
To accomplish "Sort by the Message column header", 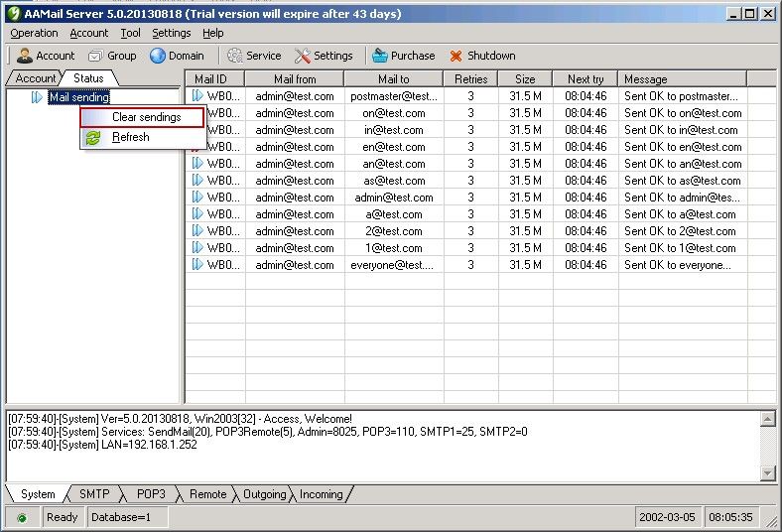I will 682,78.
